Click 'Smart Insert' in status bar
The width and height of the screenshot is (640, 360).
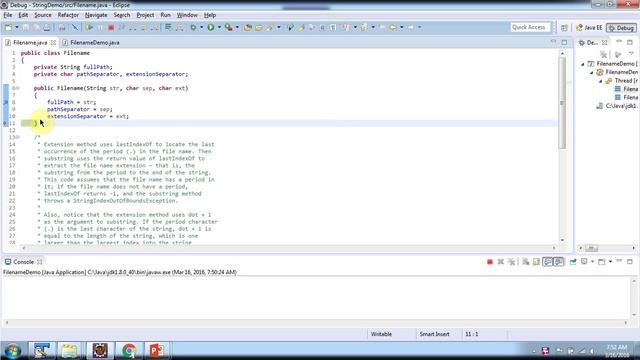[434, 334]
